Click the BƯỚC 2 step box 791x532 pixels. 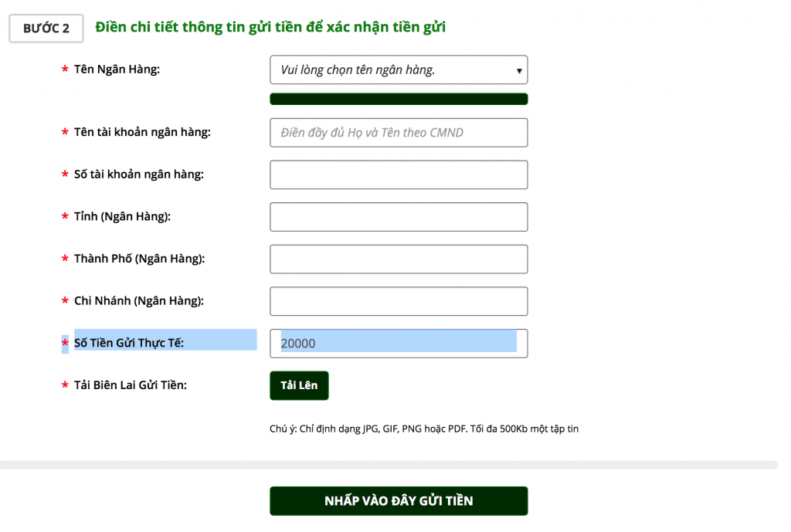(x=46, y=28)
